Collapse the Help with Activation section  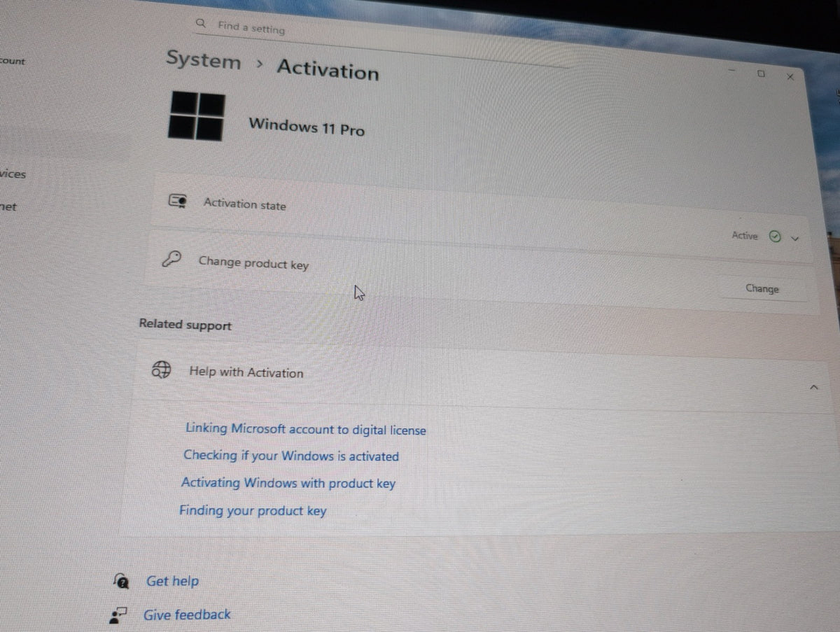click(x=813, y=387)
